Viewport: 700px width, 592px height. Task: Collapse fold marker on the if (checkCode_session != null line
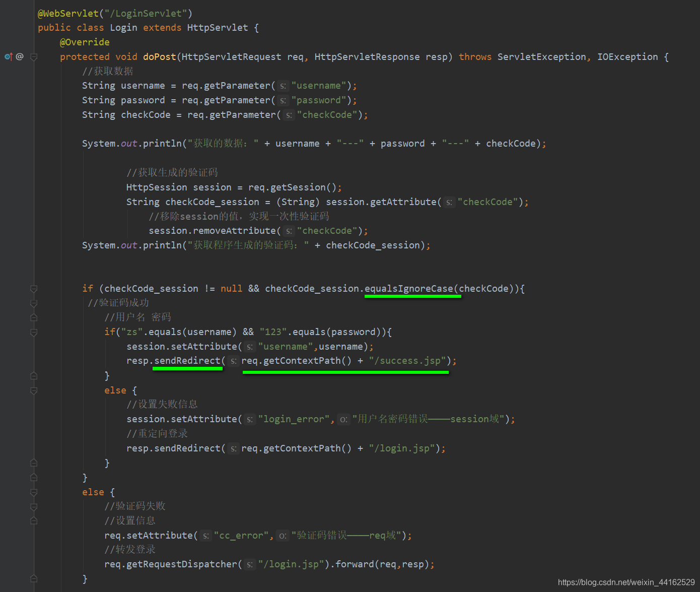click(34, 289)
